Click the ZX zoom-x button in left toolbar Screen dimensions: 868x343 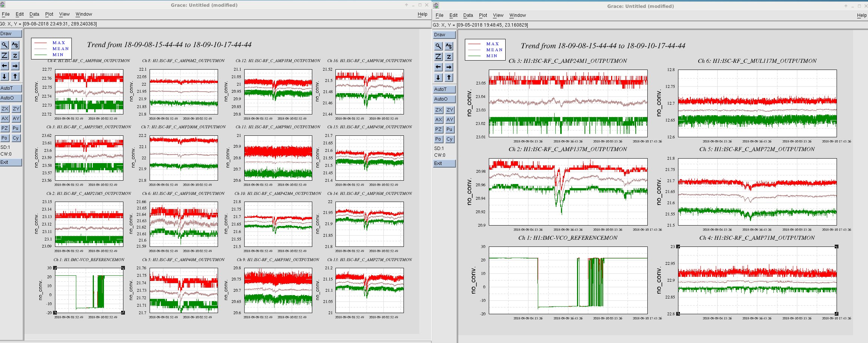(x=5, y=109)
